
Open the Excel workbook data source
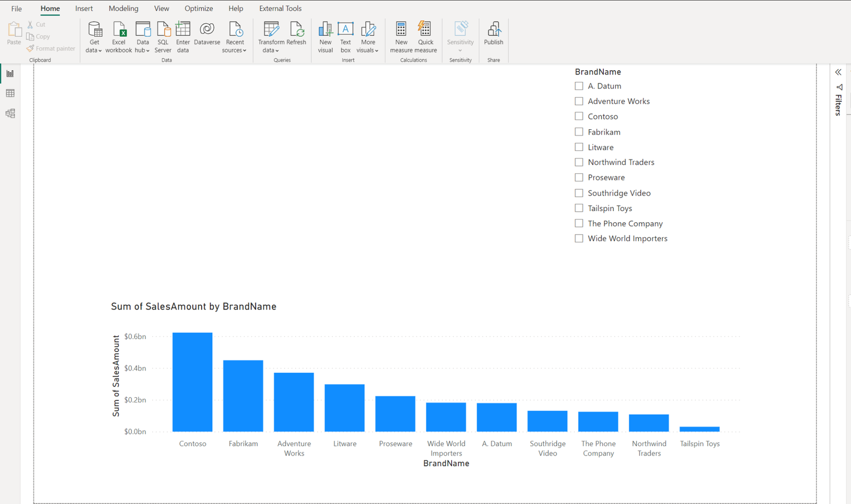[119, 37]
